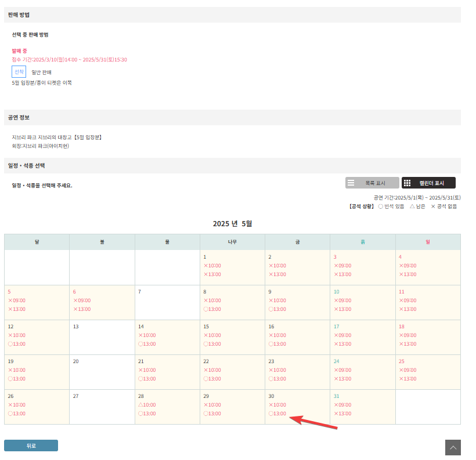Select the 13:00 slot on May 9
The height and width of the screenshot is (460, 476).
[277, 309]
